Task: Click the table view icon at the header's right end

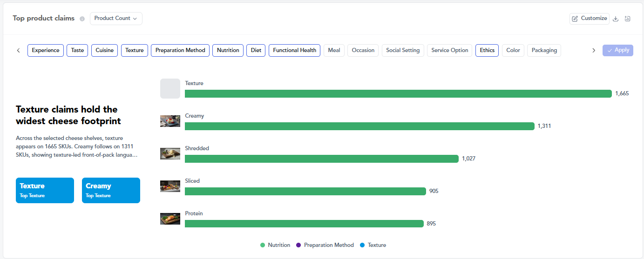Action: 628,19
